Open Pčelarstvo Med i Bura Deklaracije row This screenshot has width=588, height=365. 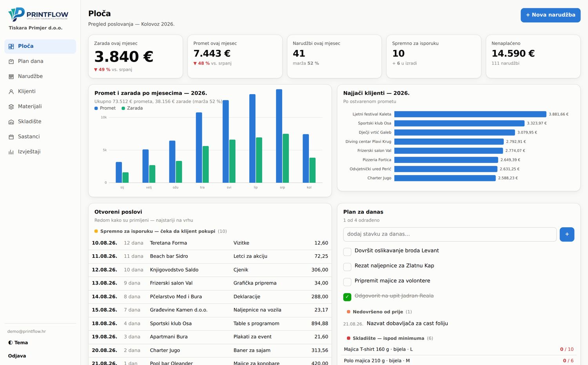point(210,297)
